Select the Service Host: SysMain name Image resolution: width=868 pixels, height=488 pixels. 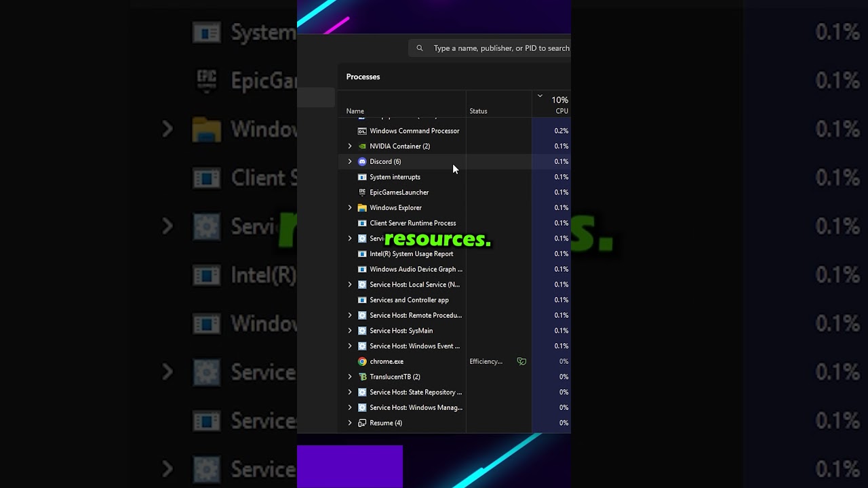[401, 331]
